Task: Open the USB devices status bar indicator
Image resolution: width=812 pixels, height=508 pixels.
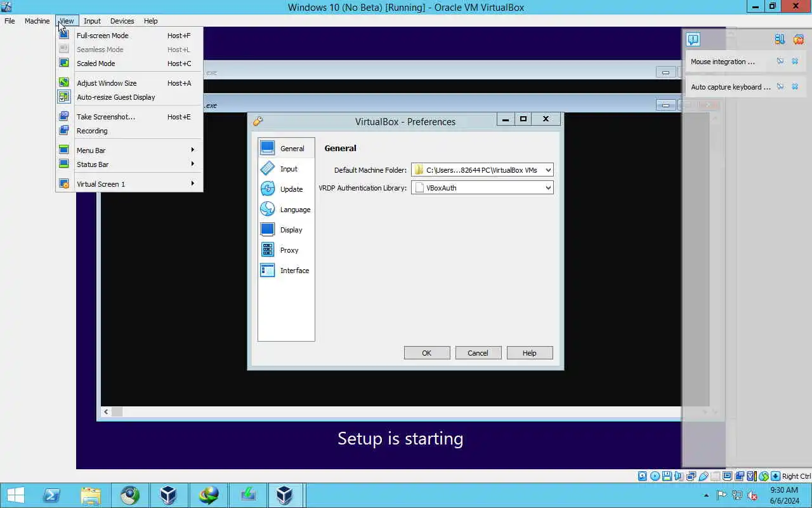Action: 704,476
